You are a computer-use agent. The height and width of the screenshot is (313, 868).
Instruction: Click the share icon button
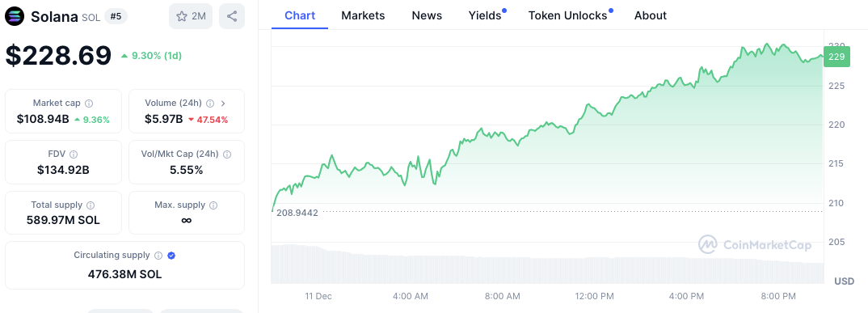(232, 16)
